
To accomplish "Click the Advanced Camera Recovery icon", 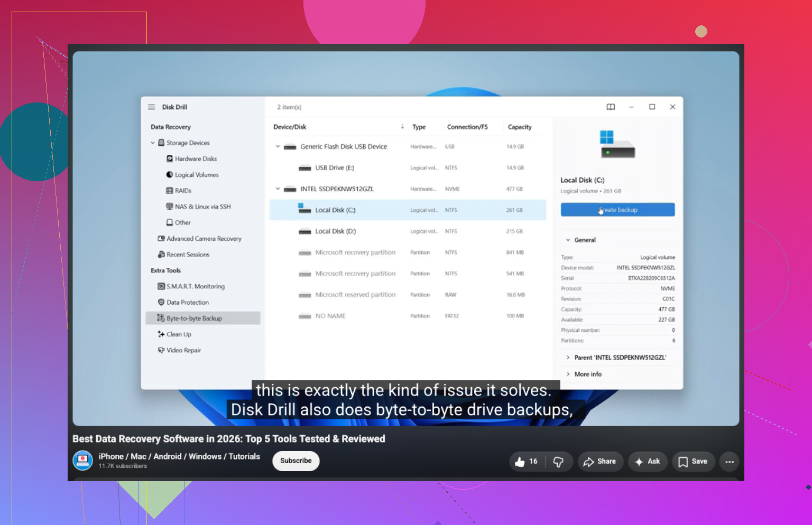I will (161, 238).
